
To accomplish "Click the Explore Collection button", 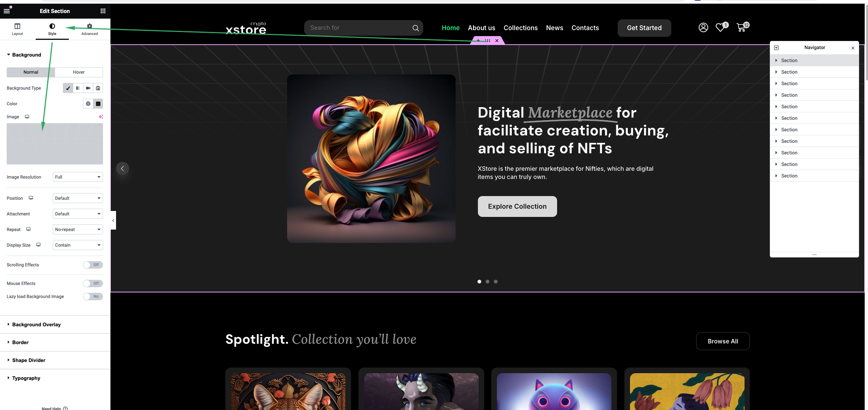I will pyautogui.click(x=517, y=206).
